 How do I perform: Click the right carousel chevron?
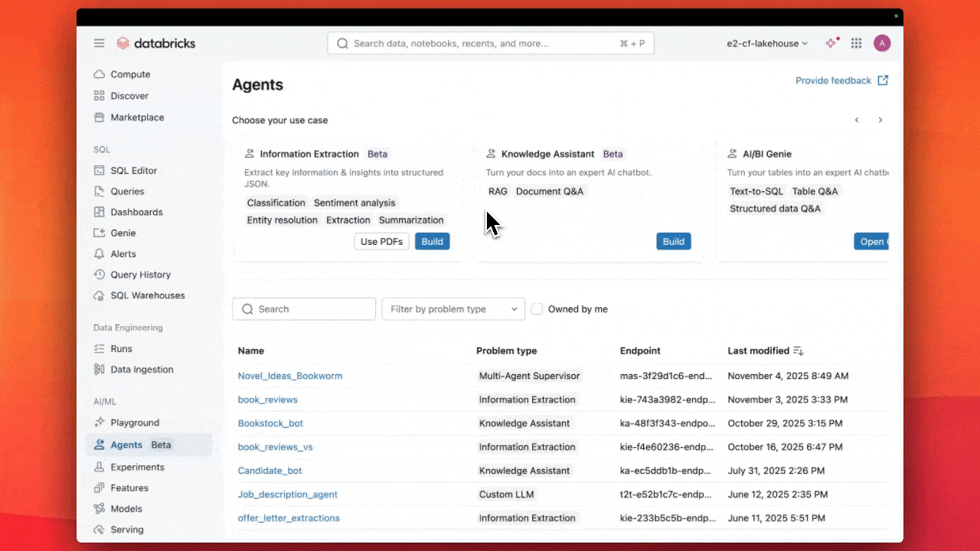point(880,120)
